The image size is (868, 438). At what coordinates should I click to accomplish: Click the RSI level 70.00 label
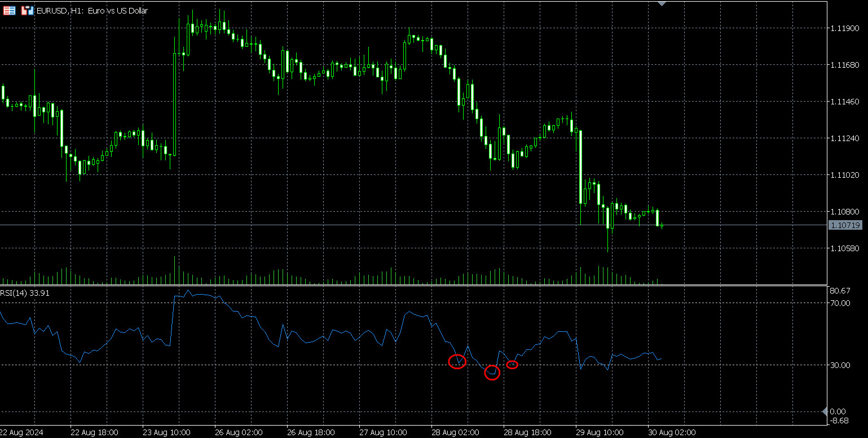tap(840, 303)
